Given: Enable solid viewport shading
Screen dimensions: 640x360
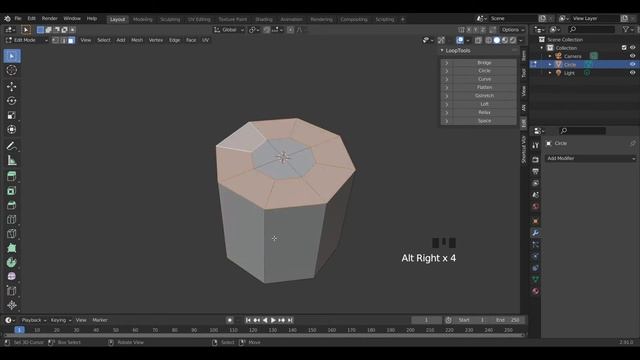Looking at the screenshot, I should tap(497, 40).
